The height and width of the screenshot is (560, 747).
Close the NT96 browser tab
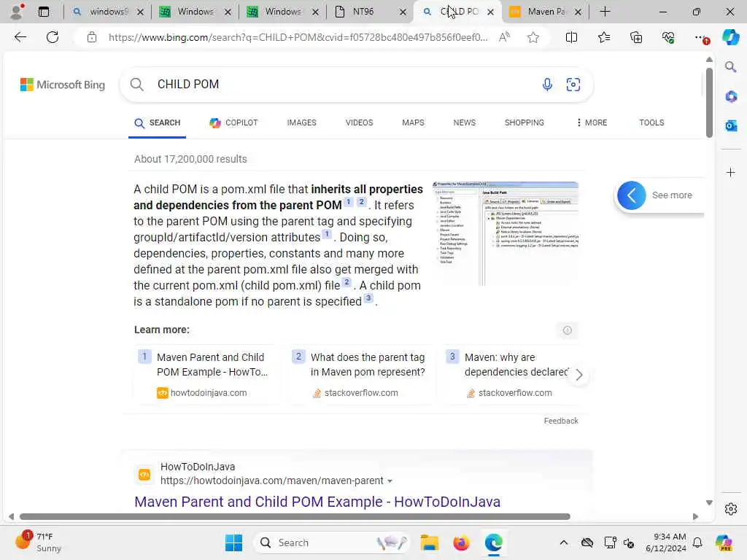pyautogui.click(x=403, y=12)
